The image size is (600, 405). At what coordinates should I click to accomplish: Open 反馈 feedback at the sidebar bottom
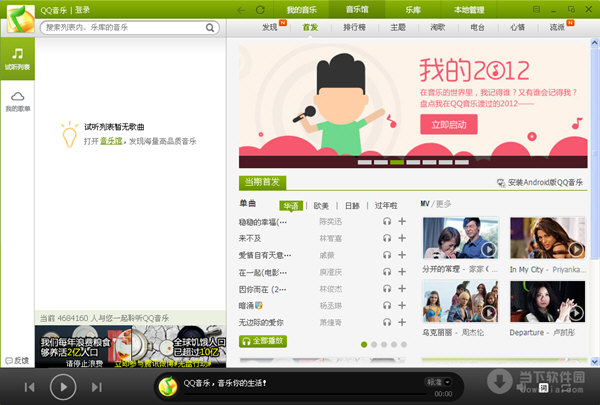tap(17, 361)
